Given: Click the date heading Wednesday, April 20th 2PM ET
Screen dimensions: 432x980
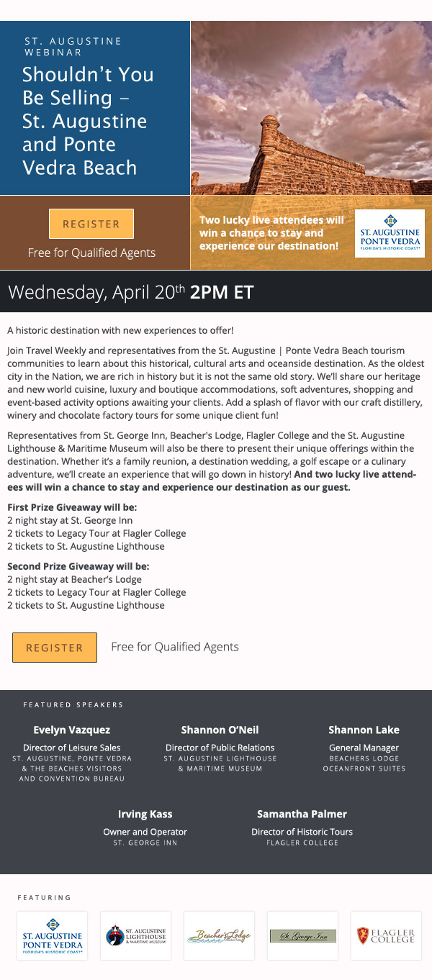Looking at the screenshot, I should 131,292.
